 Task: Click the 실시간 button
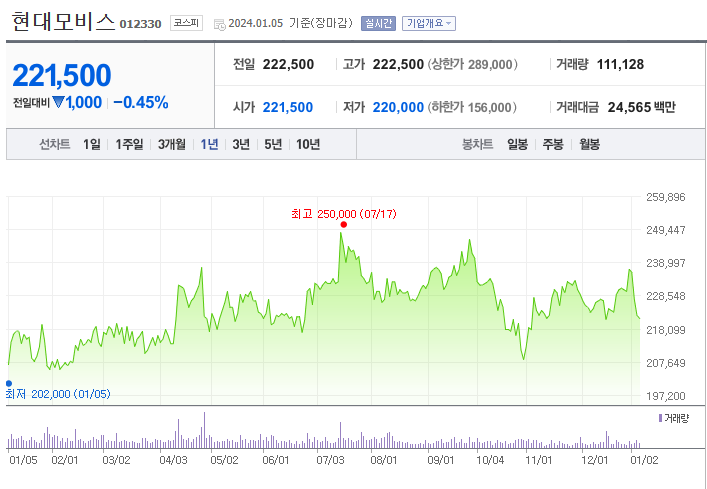[378, 23]
